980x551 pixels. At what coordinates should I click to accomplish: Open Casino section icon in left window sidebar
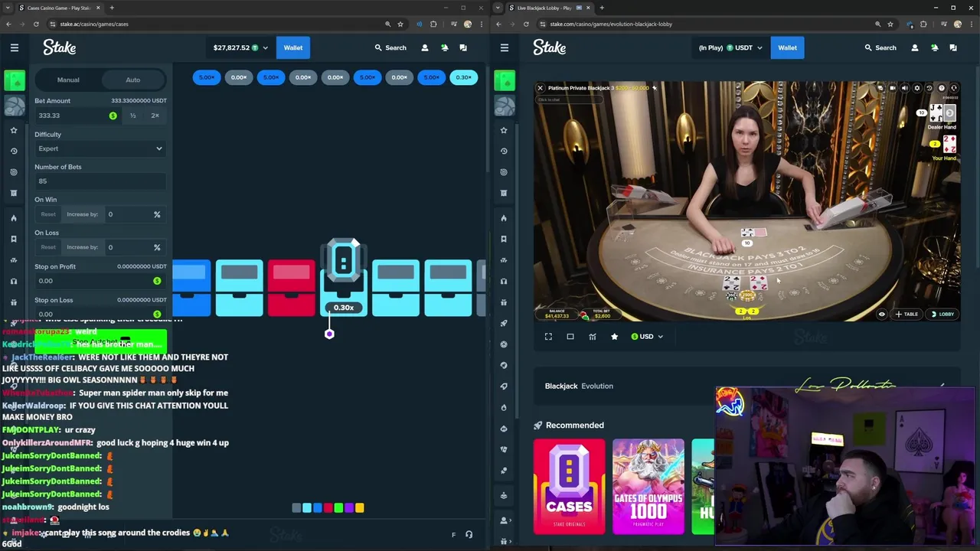tap(15, 80)
